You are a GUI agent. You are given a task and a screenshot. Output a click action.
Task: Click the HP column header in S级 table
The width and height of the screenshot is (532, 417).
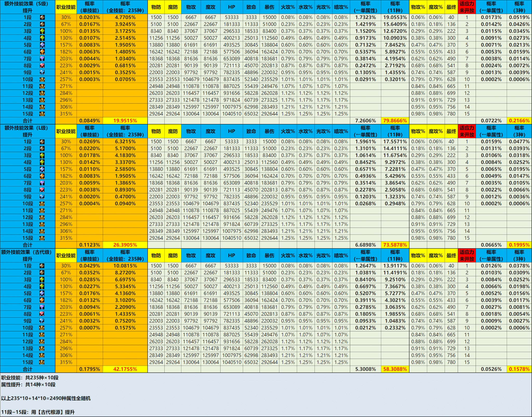tap(231, 7)
